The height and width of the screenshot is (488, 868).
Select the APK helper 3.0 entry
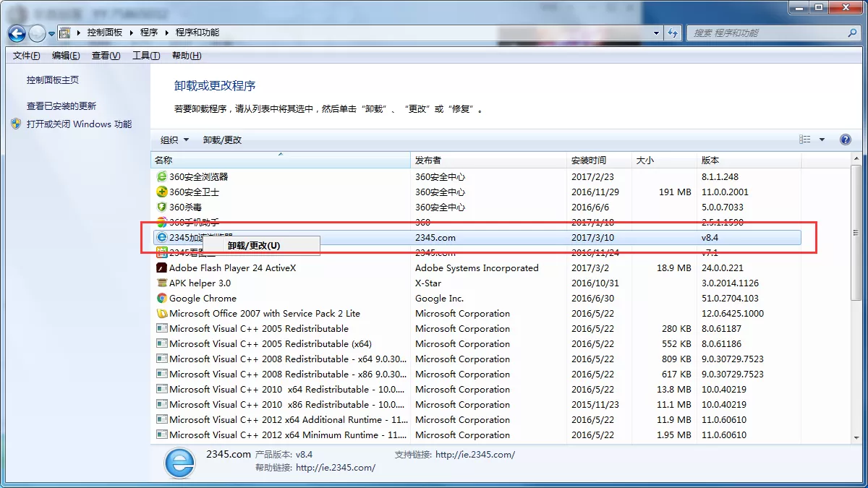pos(200,283)
